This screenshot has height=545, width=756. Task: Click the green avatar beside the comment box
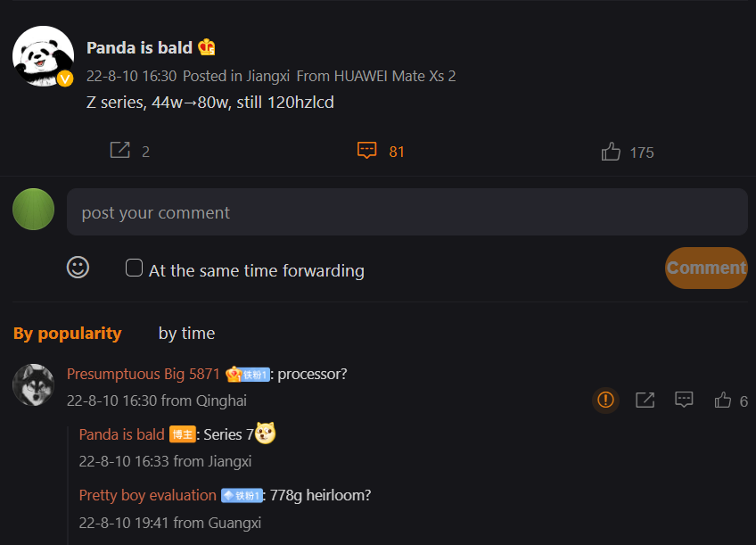click(x=34, y=210)
